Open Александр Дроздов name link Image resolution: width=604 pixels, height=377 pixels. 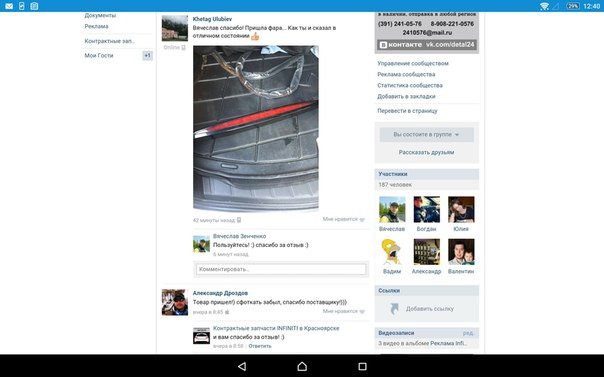[220, 293]
